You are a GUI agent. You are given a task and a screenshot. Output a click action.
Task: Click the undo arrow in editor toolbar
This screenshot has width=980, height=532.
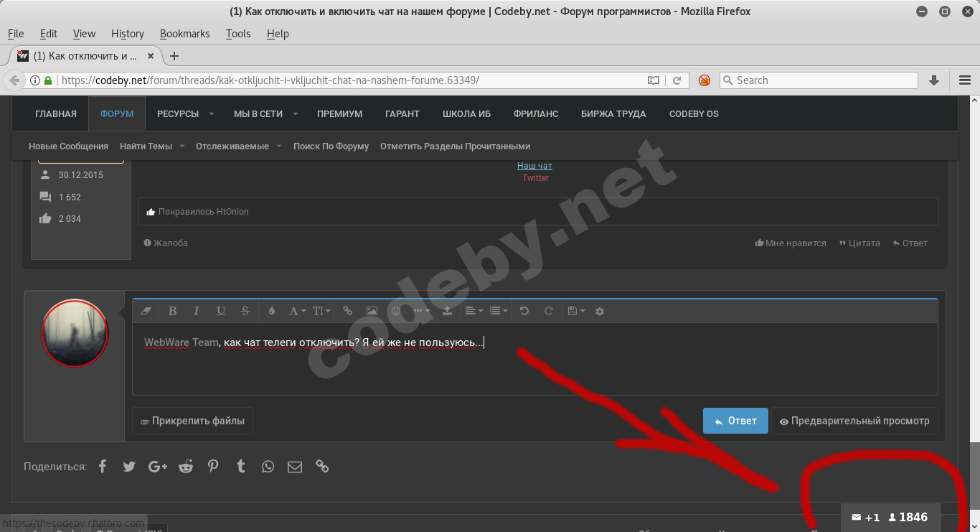[x=524, y=311]
